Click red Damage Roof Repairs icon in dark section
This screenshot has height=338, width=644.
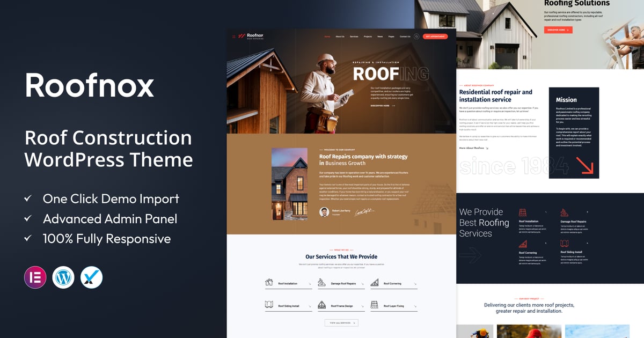pyautogui.click(x=565, y=212)
